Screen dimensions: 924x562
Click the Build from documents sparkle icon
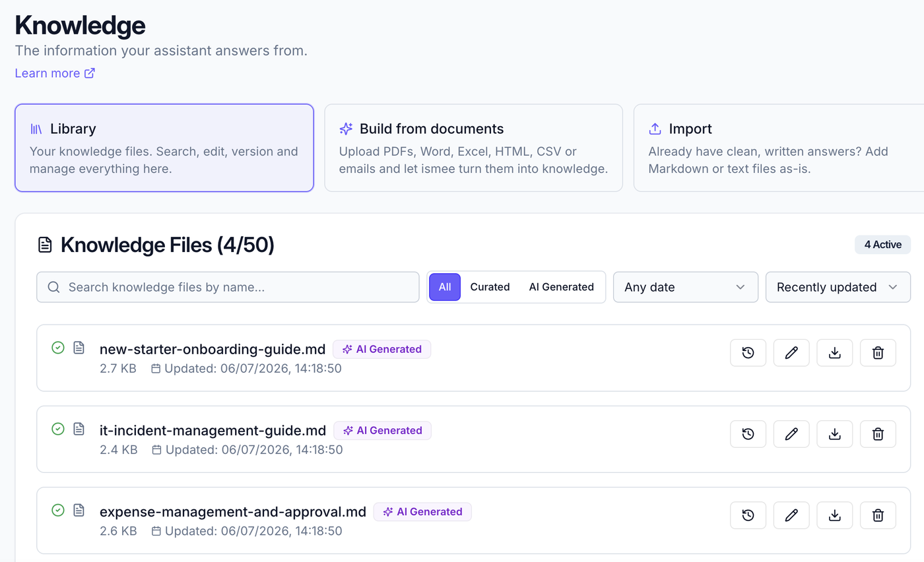346,129
